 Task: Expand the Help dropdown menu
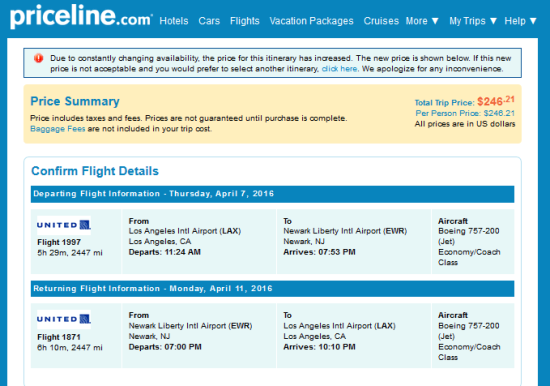521,21
